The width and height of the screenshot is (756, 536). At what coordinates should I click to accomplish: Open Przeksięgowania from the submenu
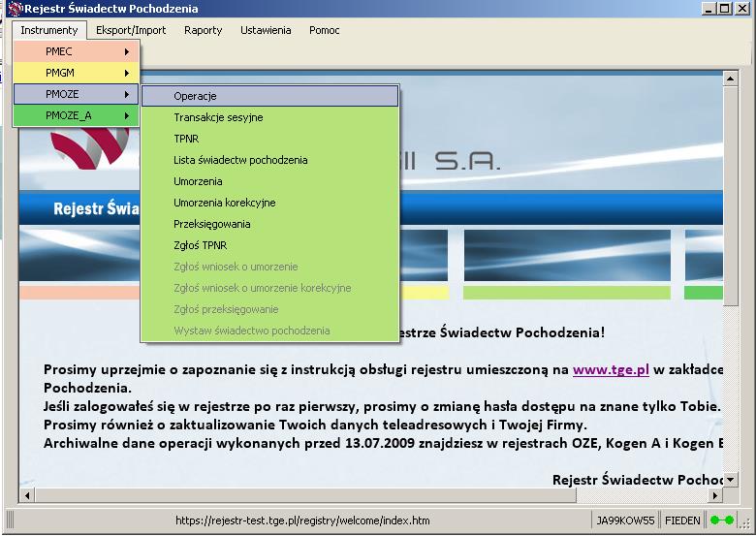click(x=270, y=224)
